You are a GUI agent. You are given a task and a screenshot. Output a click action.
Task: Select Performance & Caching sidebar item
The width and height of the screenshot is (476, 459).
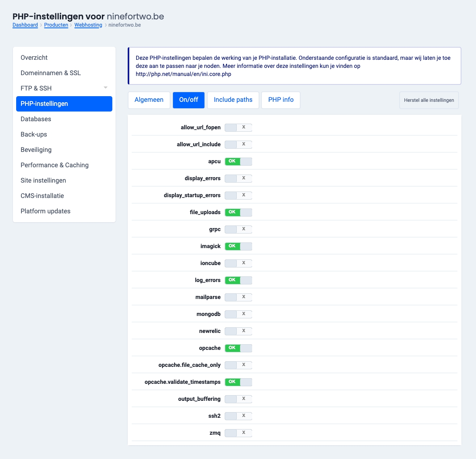pyautogui.click(x=55, y=165)
